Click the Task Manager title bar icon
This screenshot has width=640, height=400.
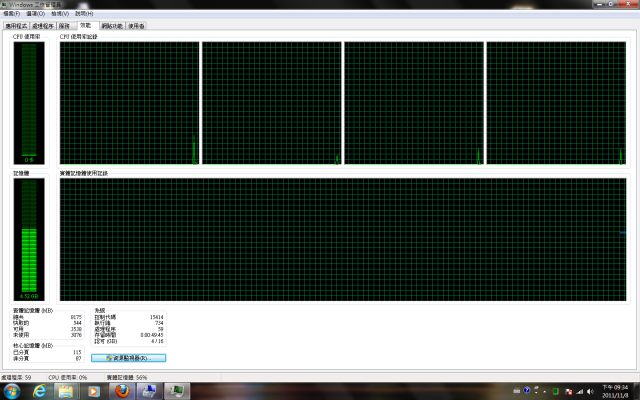(4, 4)
